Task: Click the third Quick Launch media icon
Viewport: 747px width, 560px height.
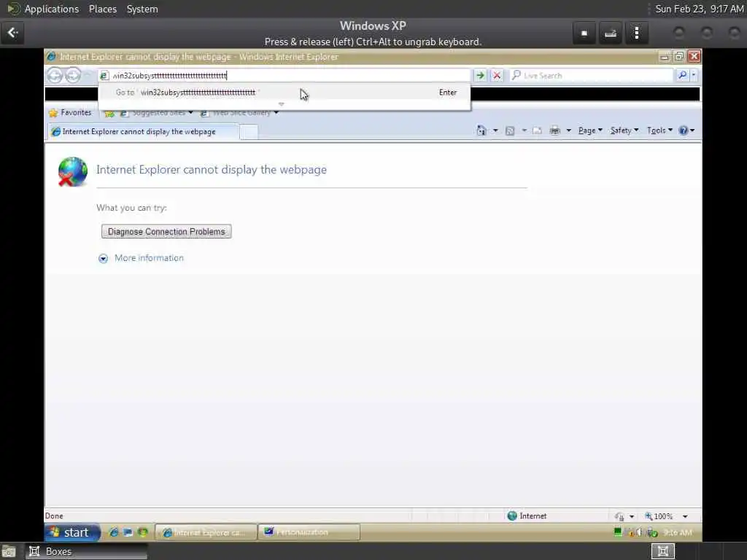Action: 142,532
